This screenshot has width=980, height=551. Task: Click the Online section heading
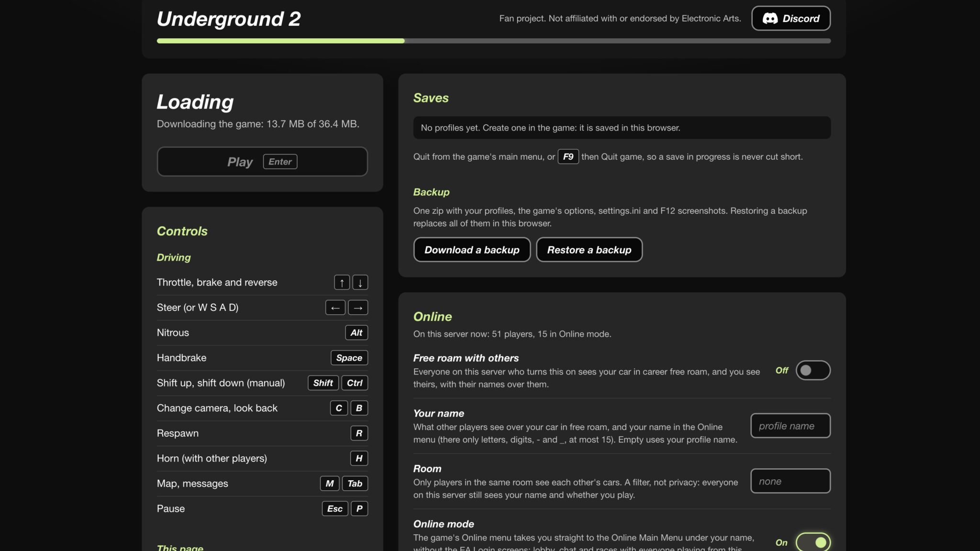click(x=433, y=317)
